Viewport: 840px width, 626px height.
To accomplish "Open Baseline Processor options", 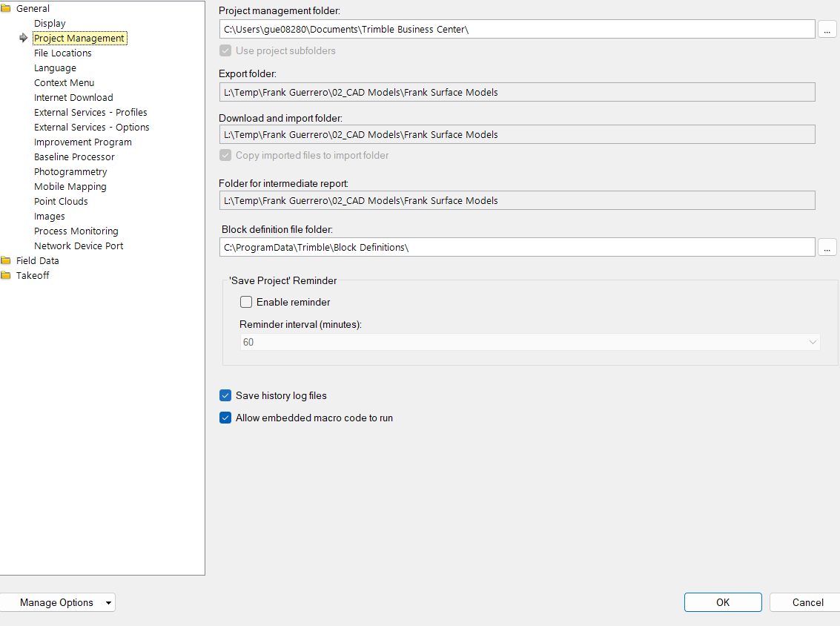I will (x=74, y=157).
